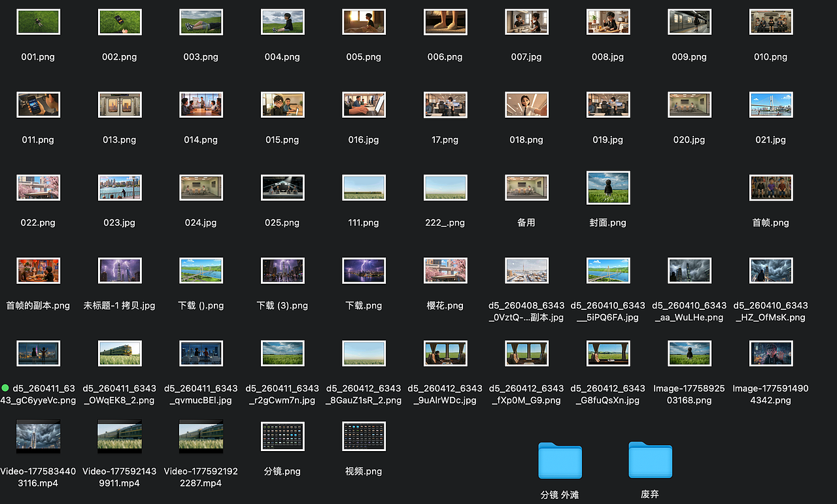Click the 003.png image thumbnail

201,22
